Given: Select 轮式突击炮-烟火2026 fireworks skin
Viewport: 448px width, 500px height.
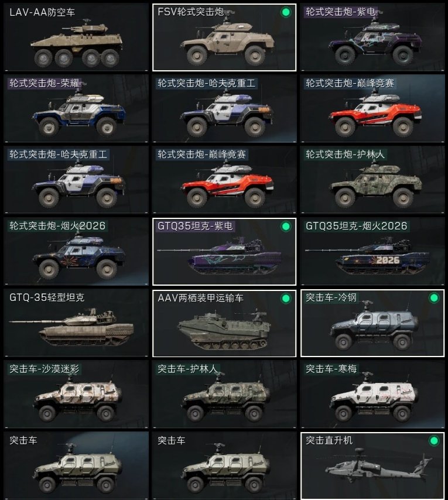Looking at the screenshot, I should coord(76,251).
